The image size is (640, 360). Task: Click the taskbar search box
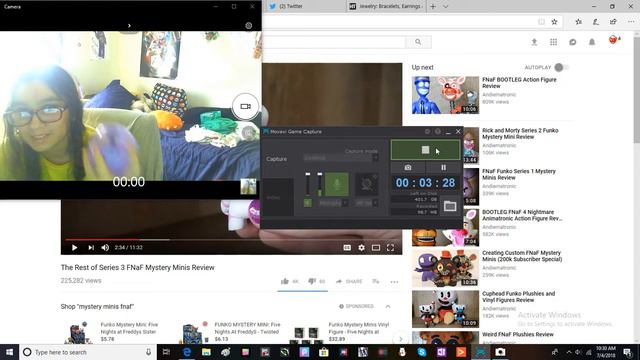(87, 352)
